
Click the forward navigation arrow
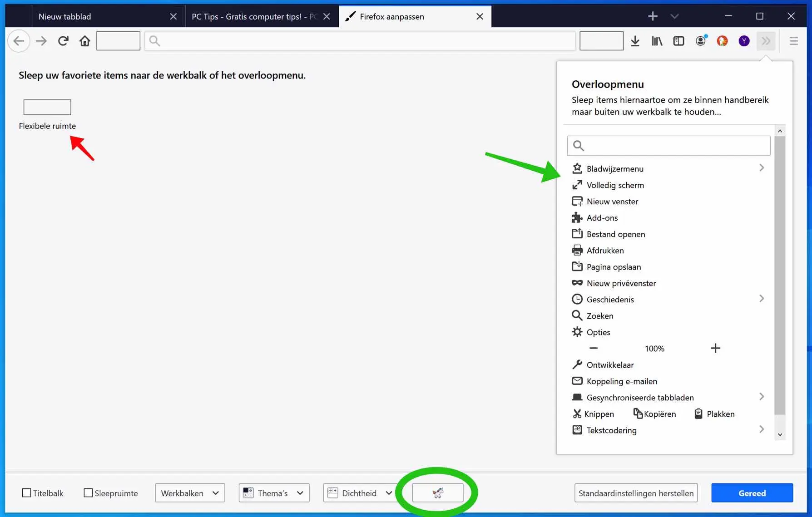[41, 41]
